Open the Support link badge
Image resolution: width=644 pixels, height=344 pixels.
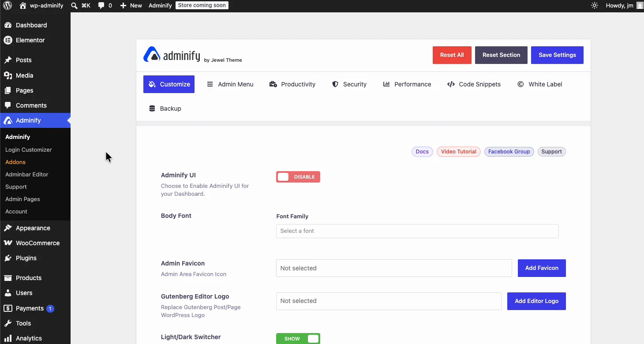551,152
